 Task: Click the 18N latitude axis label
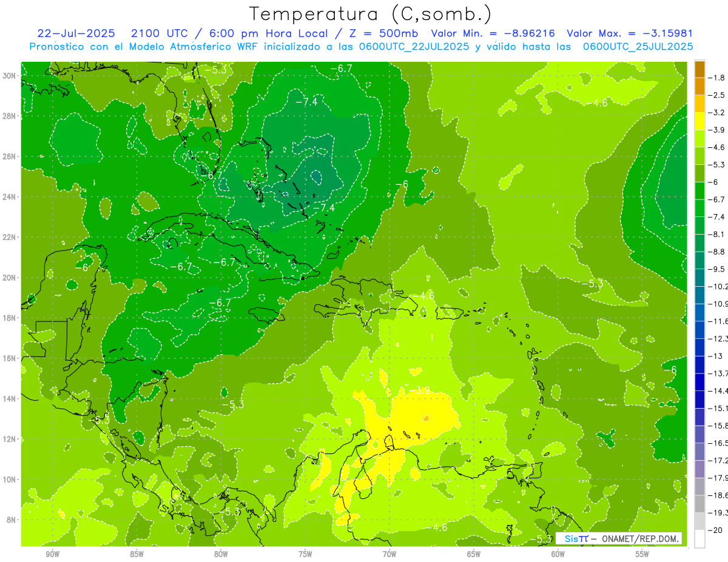coord(10,318)
